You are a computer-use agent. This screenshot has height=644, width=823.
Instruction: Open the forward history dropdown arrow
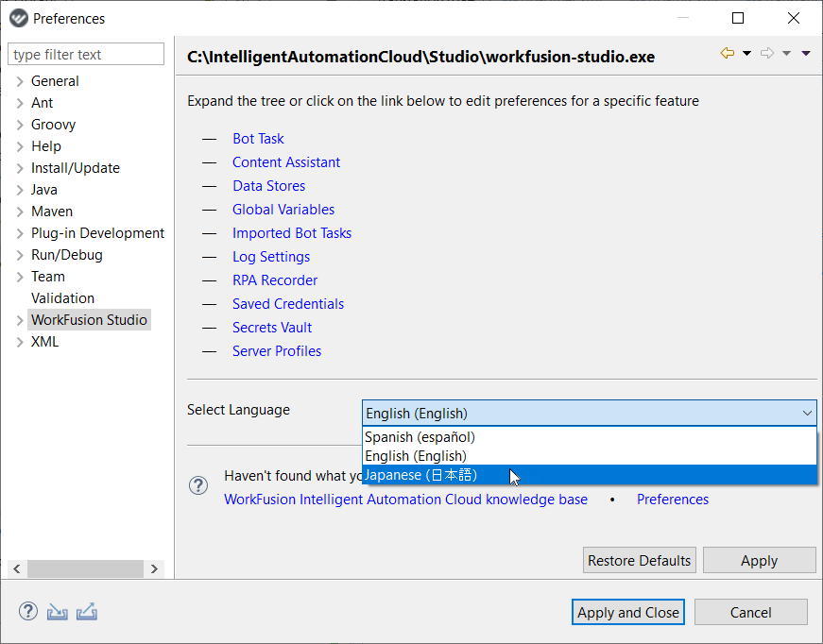(786, 53)
